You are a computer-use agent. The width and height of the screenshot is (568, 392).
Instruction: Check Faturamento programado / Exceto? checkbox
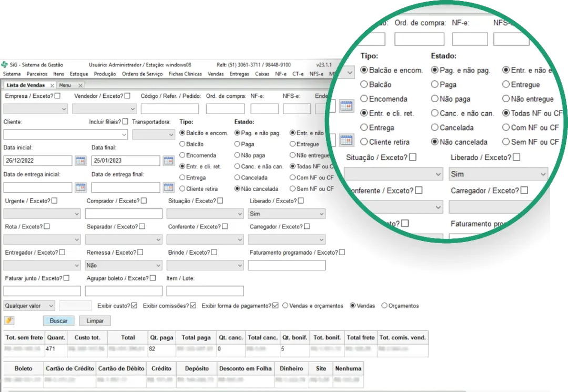(342, 252)
